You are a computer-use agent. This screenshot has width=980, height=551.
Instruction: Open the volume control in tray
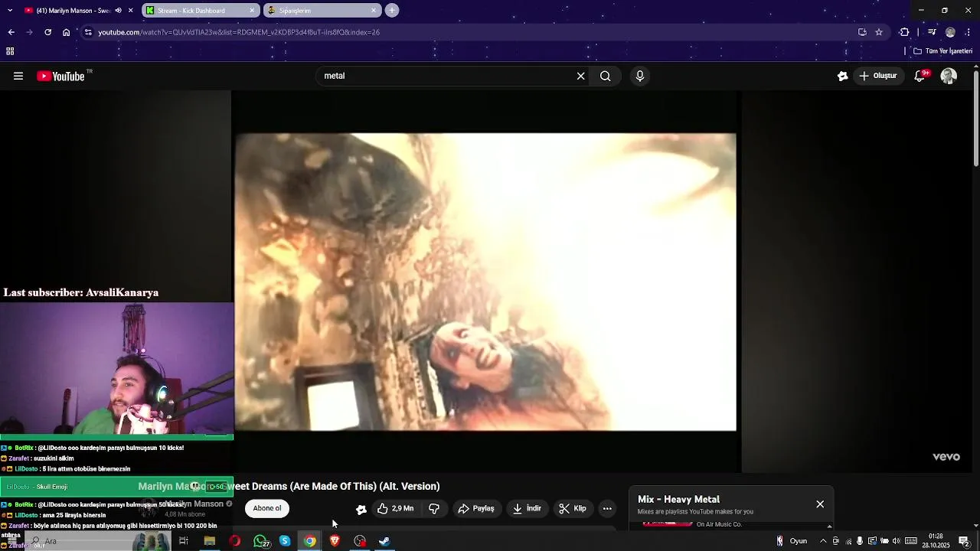pos(897,541)
